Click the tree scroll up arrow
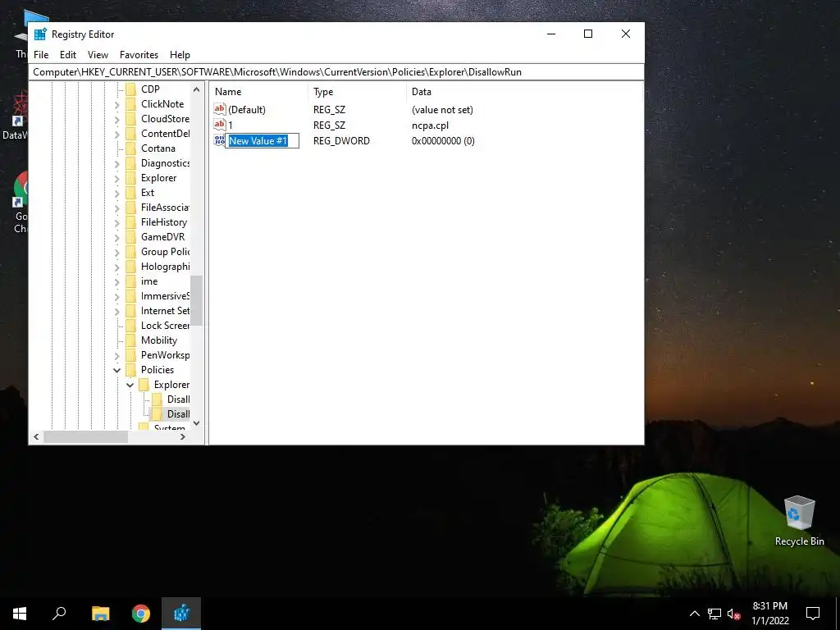 point(197,89)
